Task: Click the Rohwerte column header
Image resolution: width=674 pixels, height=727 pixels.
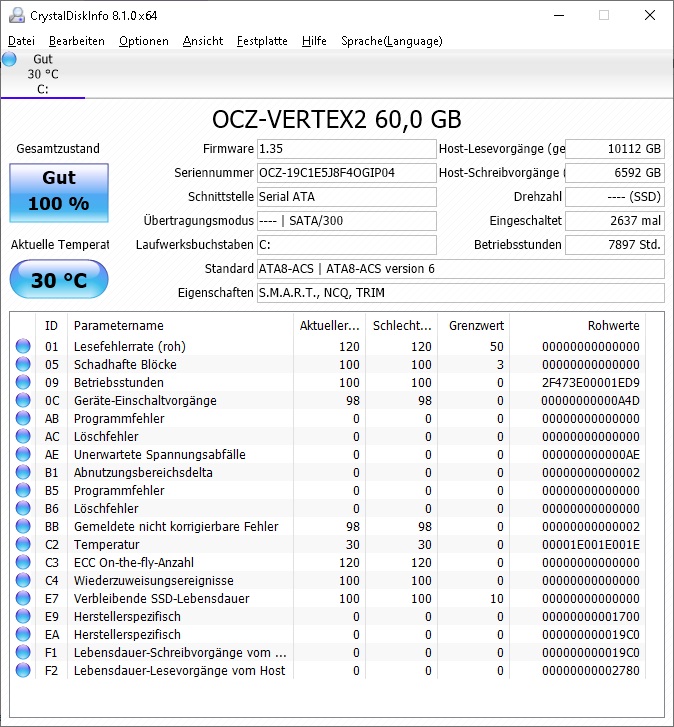Action: [x=578, y=325]
